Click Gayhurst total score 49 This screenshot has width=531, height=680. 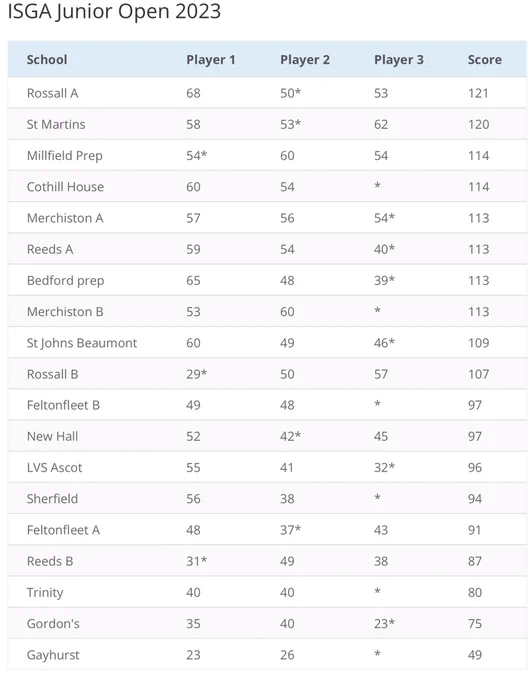(475, 655)
